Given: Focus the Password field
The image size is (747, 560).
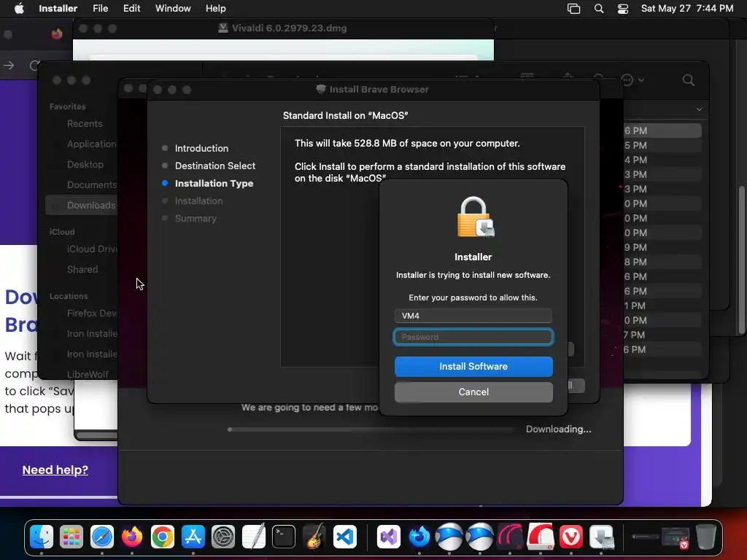Looking at the screenshot, I should tap(473, 337).
